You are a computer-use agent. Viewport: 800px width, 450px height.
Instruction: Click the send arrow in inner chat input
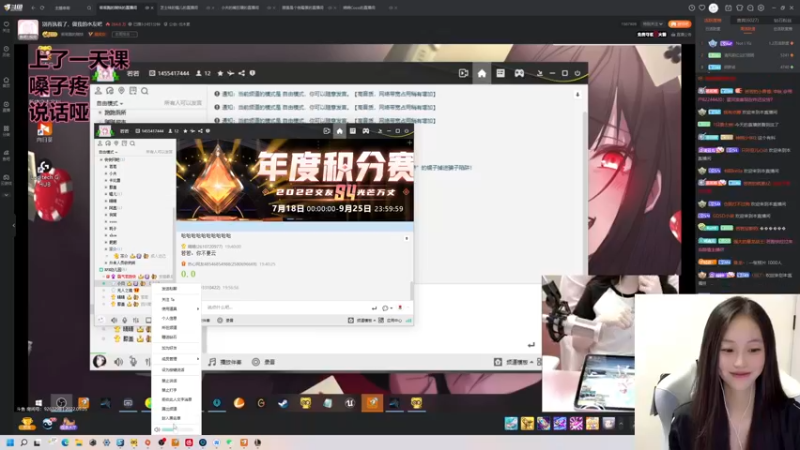pyautogui.click(x=374, y=308)
